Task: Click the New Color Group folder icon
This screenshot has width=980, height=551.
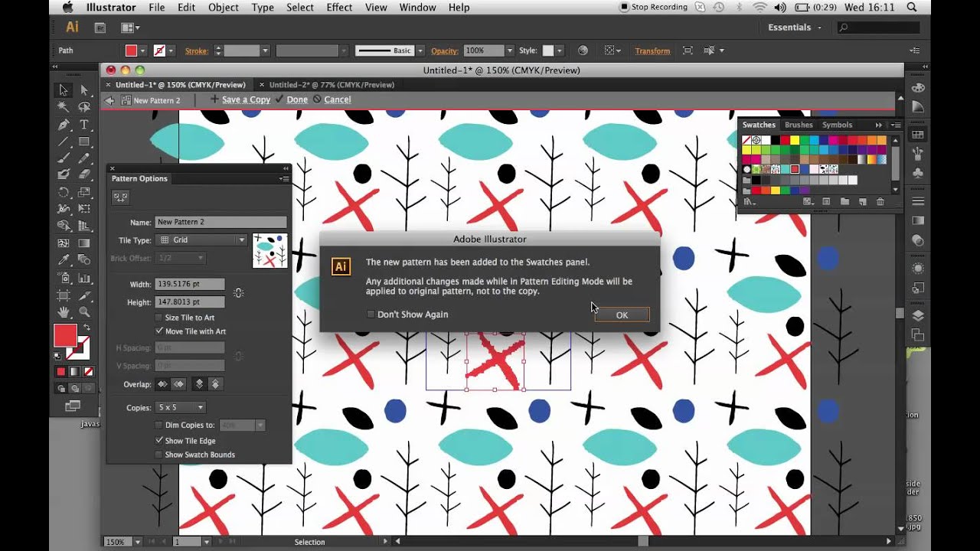Action: coord(844,201)
